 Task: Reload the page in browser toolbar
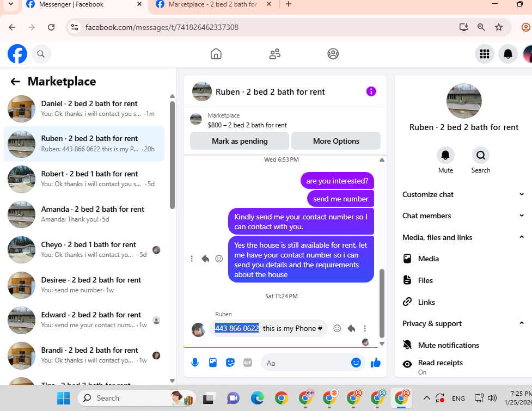pyautogui.click(x=51, y=27)
